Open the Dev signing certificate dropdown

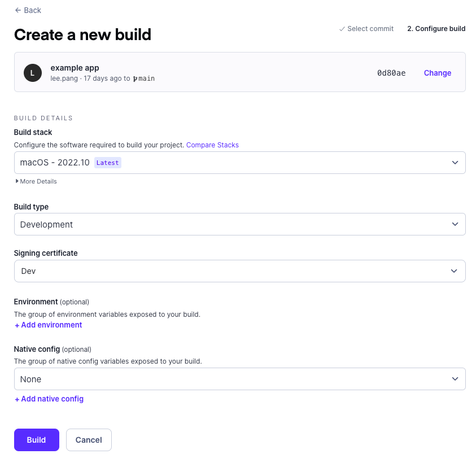(240, 271)
